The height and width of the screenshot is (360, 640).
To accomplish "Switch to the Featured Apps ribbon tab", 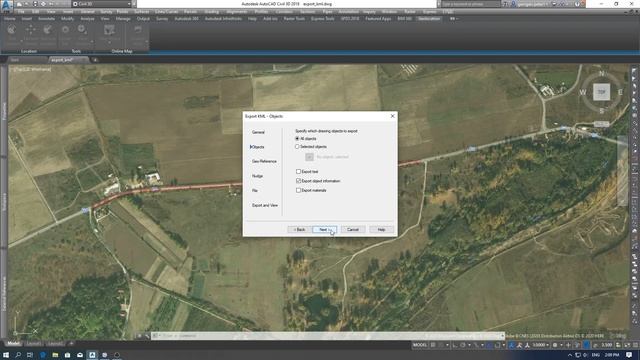I will click(378, 19).
